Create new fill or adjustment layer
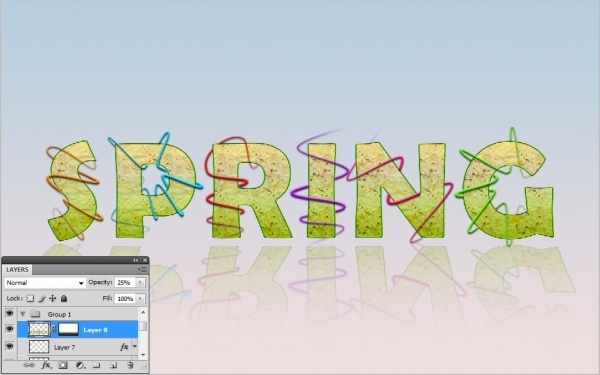The width and height of the screenshot is (600, 375). pyautogui.click(x=80, y=365)
